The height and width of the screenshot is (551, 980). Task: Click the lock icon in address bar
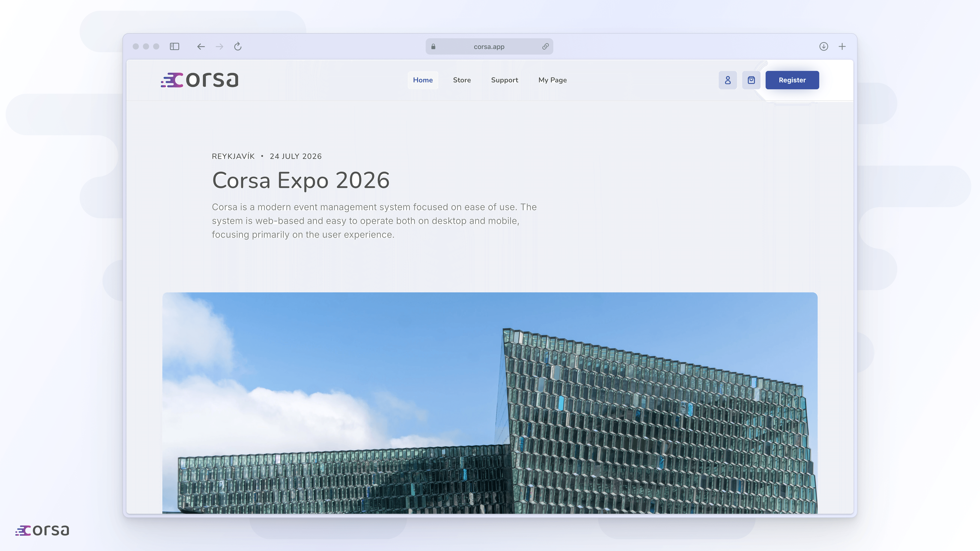433,46
